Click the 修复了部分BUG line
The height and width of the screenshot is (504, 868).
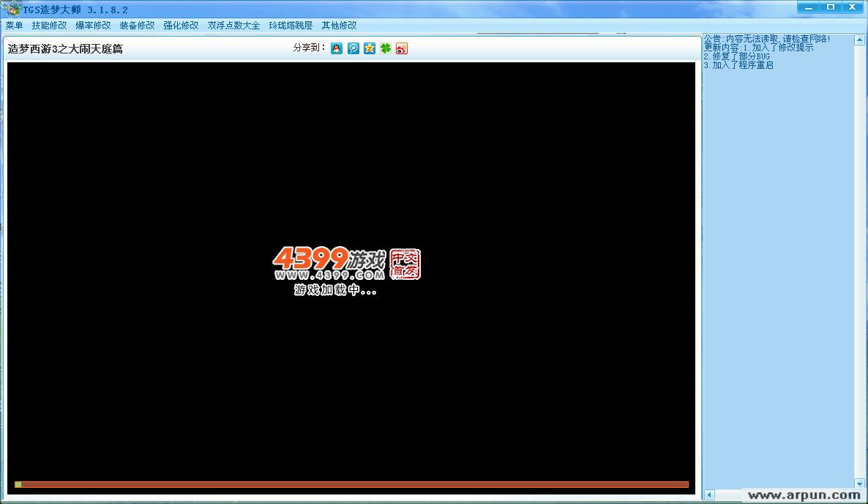click(x=737, y=56)
